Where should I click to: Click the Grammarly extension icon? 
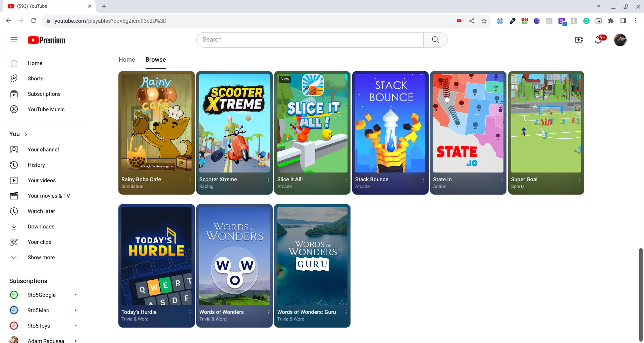(x=586, y=21)
